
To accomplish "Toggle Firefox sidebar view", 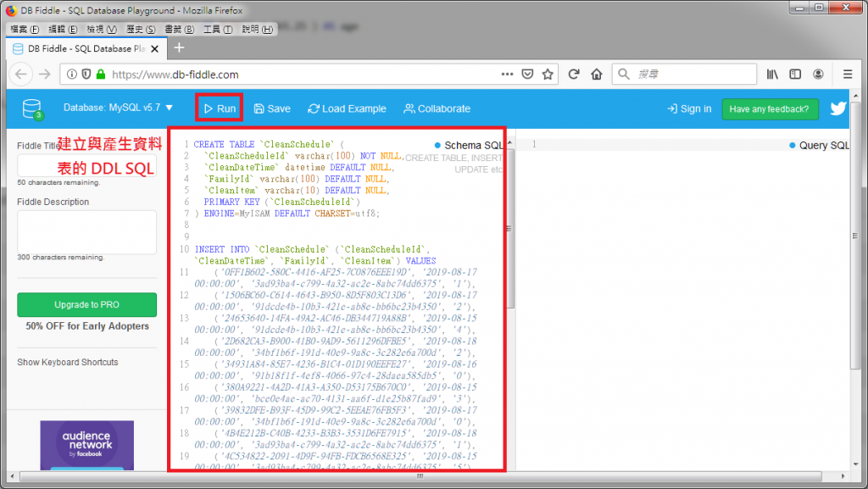I will tap(795, 74).
